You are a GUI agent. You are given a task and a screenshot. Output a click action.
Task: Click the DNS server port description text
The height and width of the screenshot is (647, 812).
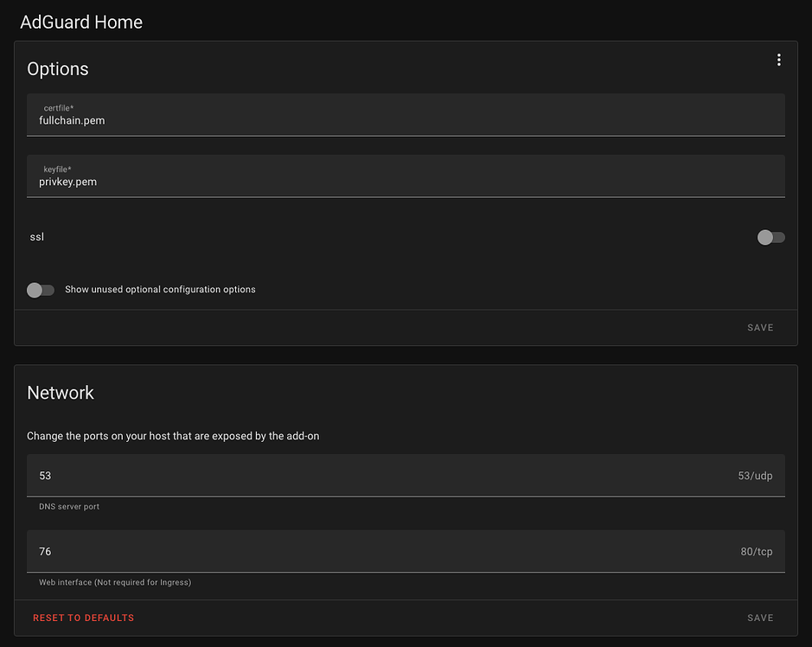coord(68,506)
